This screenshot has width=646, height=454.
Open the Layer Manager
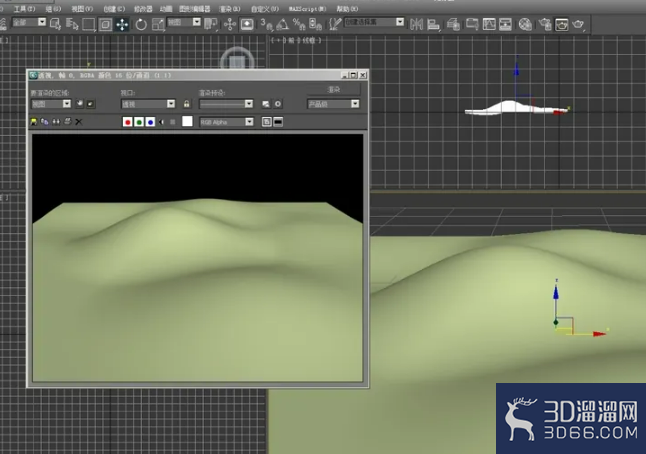pyautogui.click(x=453, y=25)
